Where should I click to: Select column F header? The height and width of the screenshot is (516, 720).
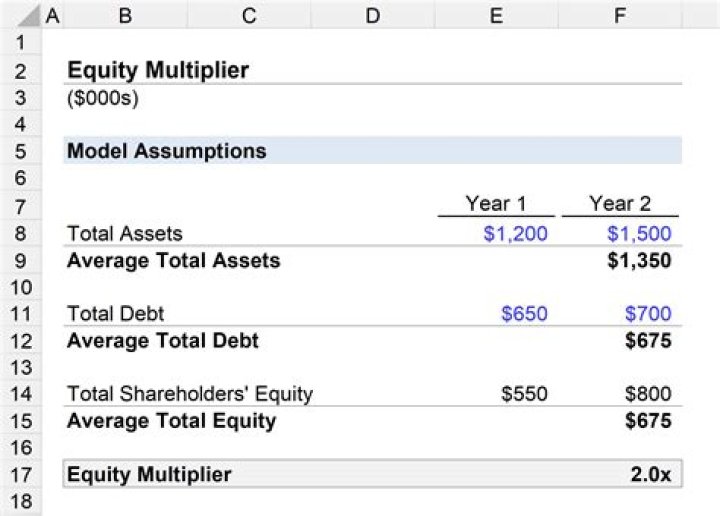click(621, 16)
